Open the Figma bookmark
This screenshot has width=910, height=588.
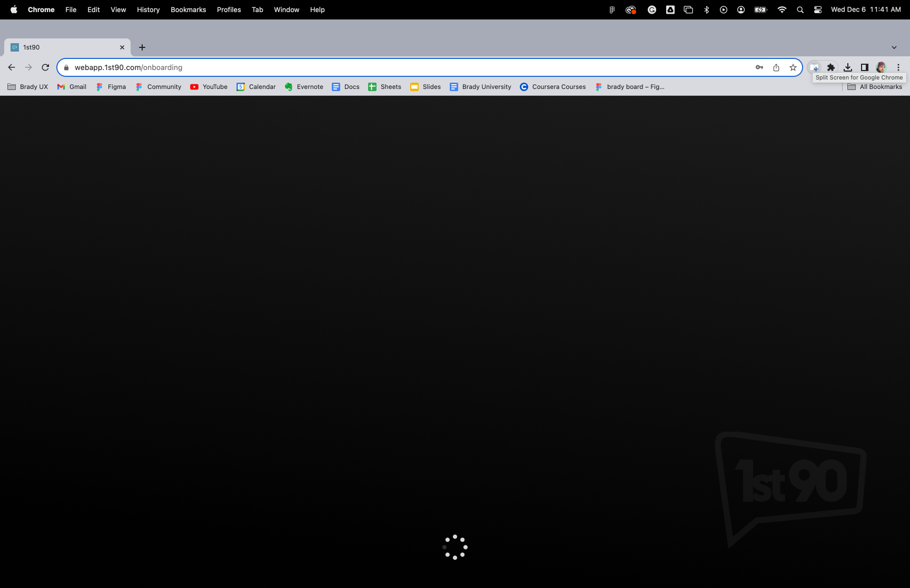[111, 87]
